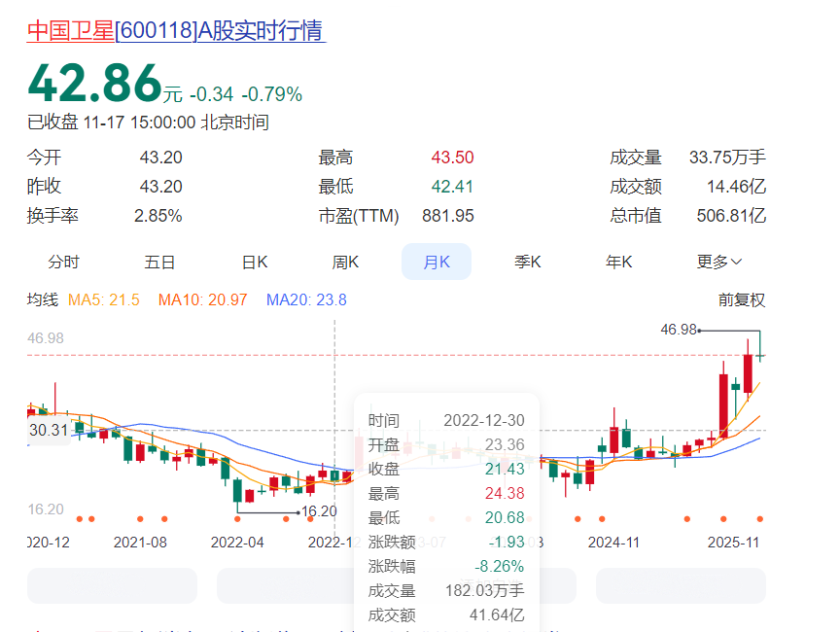840x632 pixels.
Task: Click the MA20: 23.8 indicator label
Action: point(306,299)
